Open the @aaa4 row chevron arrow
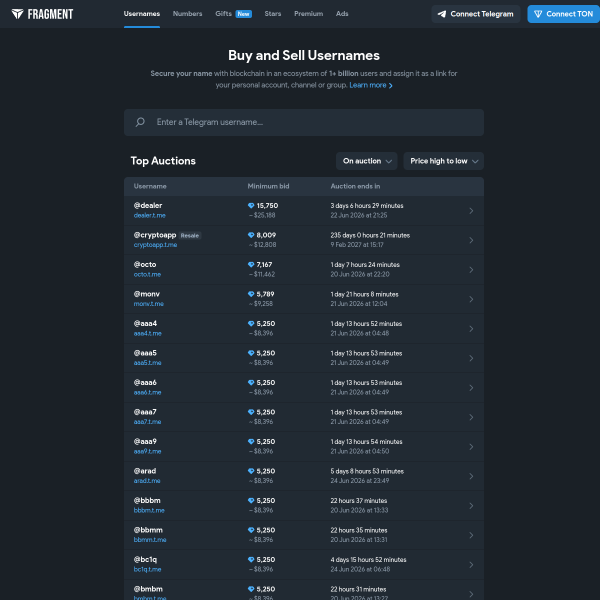 (x=471, y=328)
